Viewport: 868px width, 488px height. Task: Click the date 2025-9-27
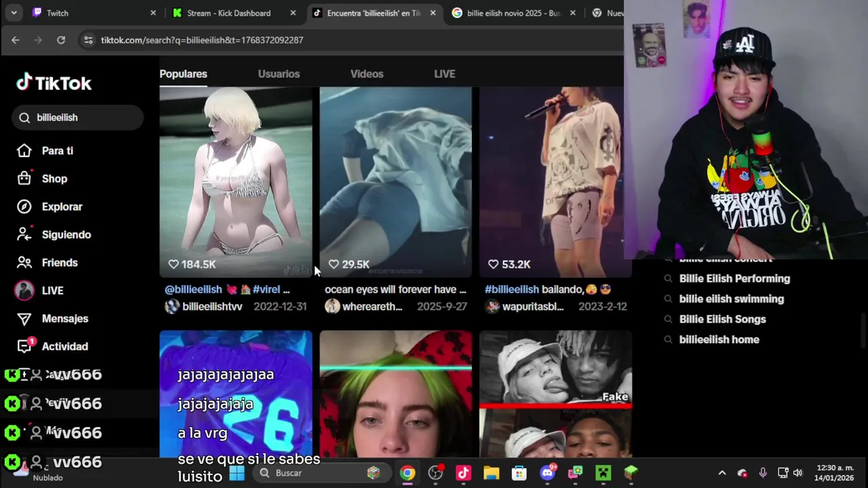(x=442, y=306)
